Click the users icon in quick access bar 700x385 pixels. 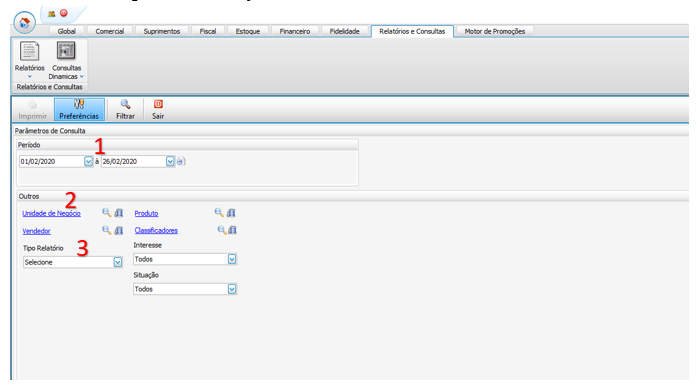pyautogui.click(x=51, y=14)
